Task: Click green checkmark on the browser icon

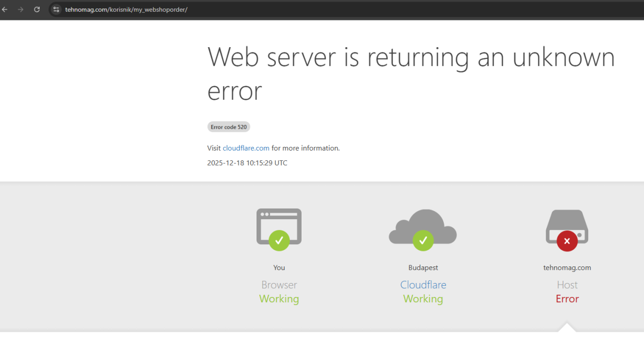Action: (x=279, y=240)
